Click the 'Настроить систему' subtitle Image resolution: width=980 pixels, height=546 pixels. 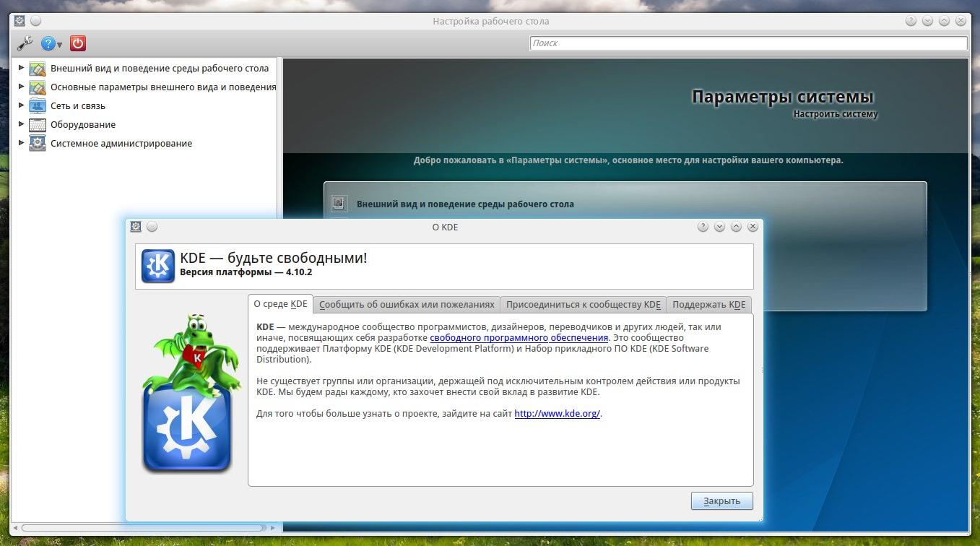(836, 114)
